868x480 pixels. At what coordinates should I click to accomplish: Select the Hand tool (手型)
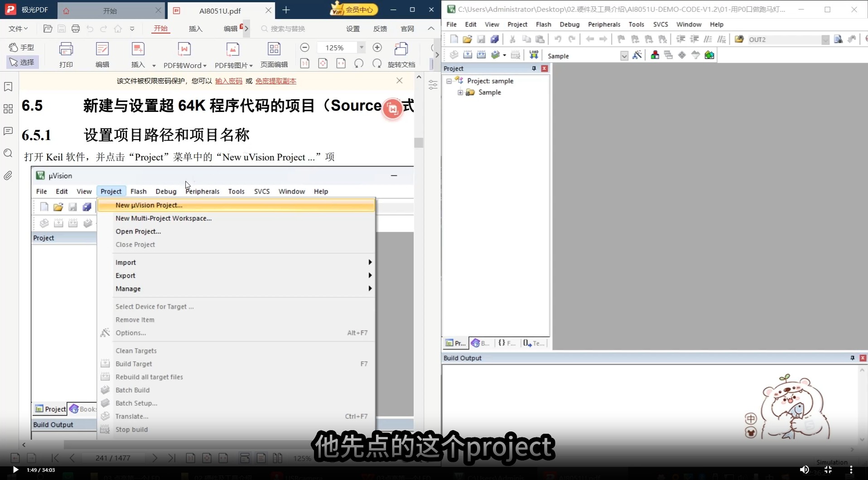[x=22, y=47]
